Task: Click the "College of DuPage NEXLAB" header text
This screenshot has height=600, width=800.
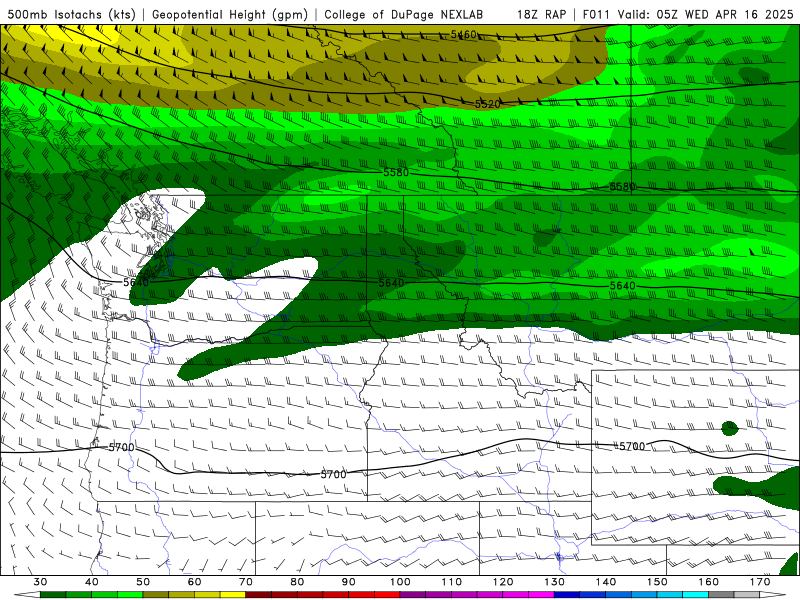Action: (x=403, y=14)
